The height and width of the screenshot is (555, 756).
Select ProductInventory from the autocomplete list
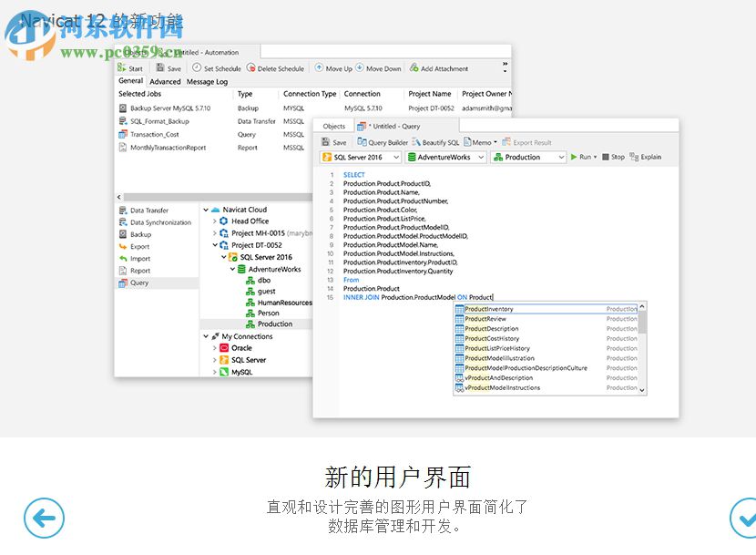click(487, 309)
